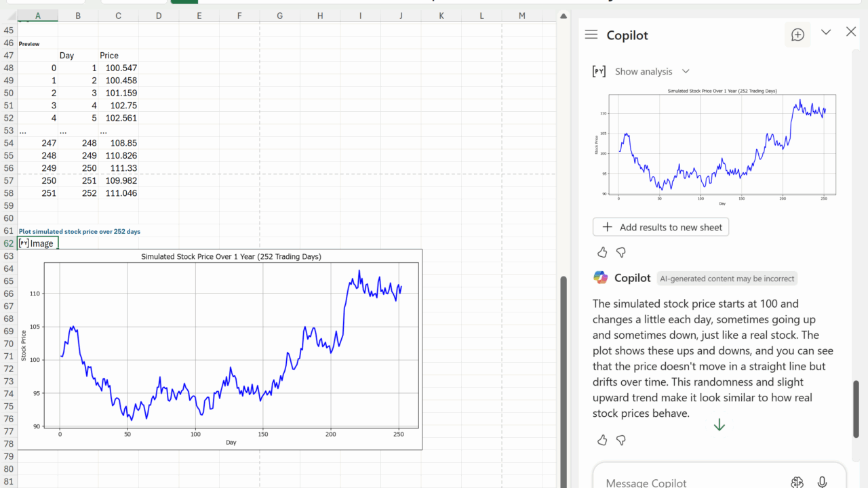This screenshot has height=488, width=868.
Task: Select the 'Plot simulated stock price over 252 days' heading
Action: pos(79,231)
